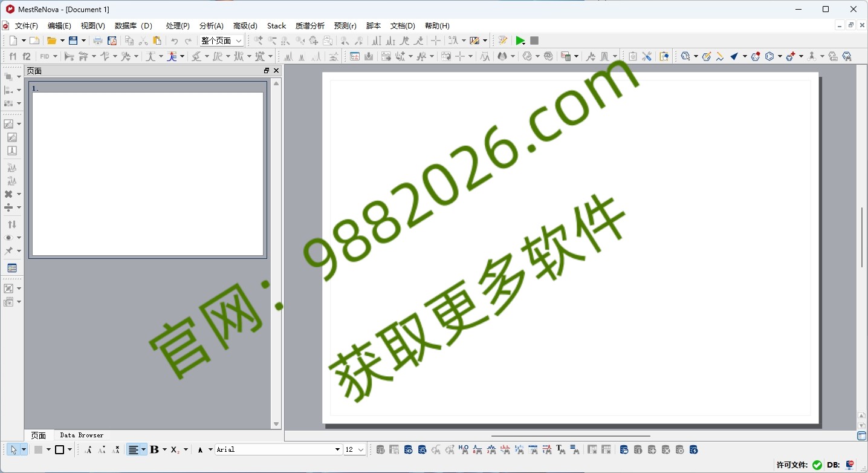The image size is (868, 473).
Task: Click the scissors cut icon
Action: point(143,41)
